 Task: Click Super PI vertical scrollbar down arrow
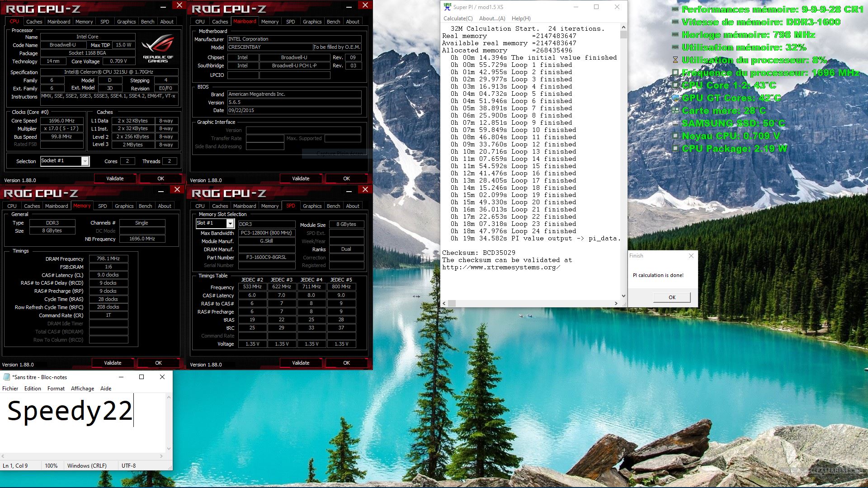(623, 296)
